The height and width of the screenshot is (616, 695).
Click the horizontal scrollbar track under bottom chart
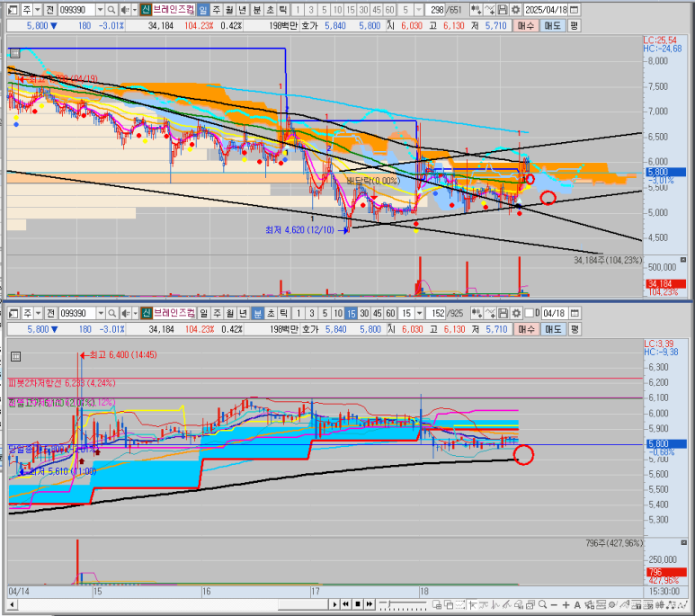point(173,604)
